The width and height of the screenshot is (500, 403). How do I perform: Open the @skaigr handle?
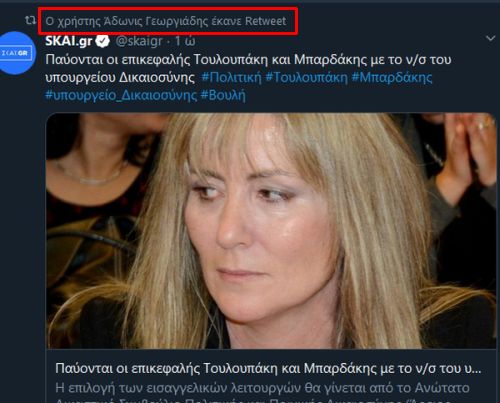(139, 41)
